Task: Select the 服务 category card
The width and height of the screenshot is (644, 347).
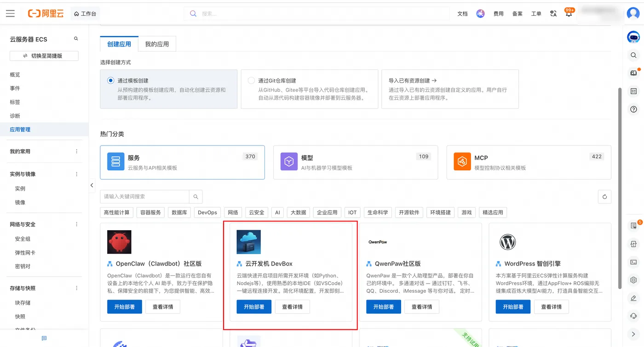Action: 182,162
